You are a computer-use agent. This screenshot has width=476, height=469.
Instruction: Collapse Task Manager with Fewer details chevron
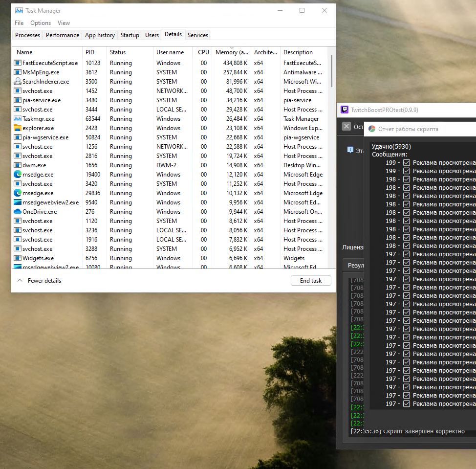20,281
